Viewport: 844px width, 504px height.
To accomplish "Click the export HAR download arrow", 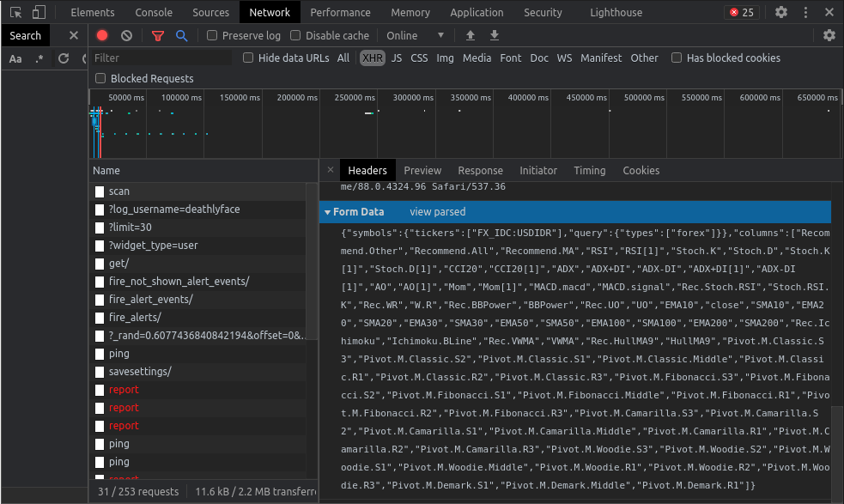I will point(494,35).
